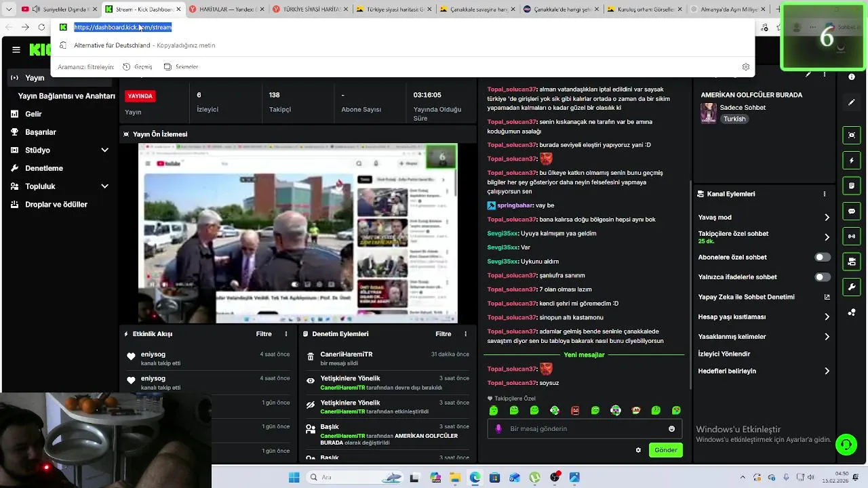Open the green headset support button
This screenshot has width=868, height=488.
pos(846,445)
